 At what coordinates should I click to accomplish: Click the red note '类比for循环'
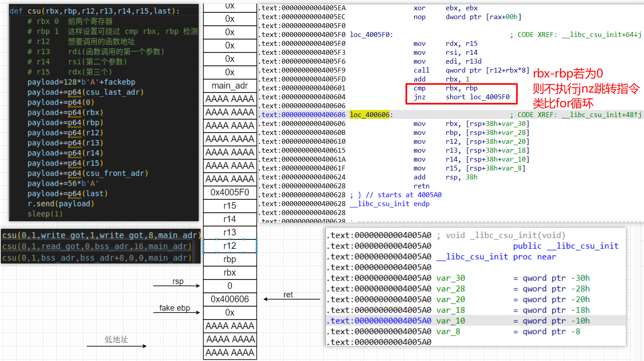pyautogui.click(x=563, y=103)
